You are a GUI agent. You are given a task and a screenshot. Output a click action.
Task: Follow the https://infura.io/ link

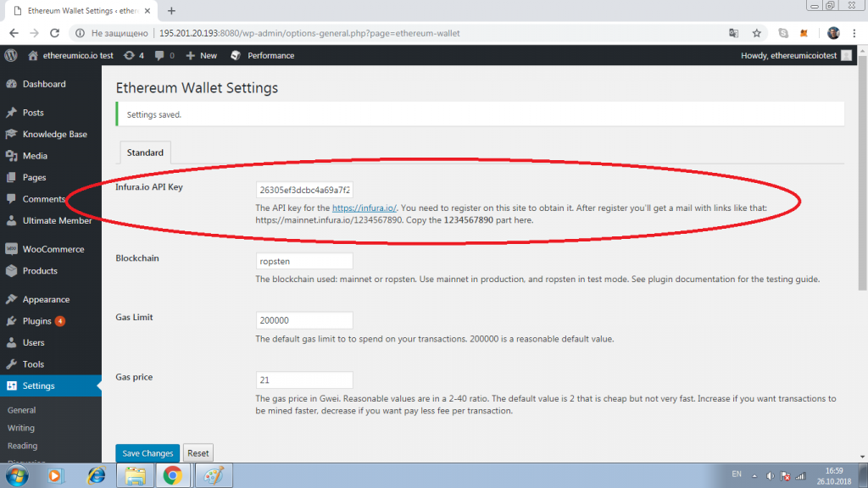click(364, 208)
